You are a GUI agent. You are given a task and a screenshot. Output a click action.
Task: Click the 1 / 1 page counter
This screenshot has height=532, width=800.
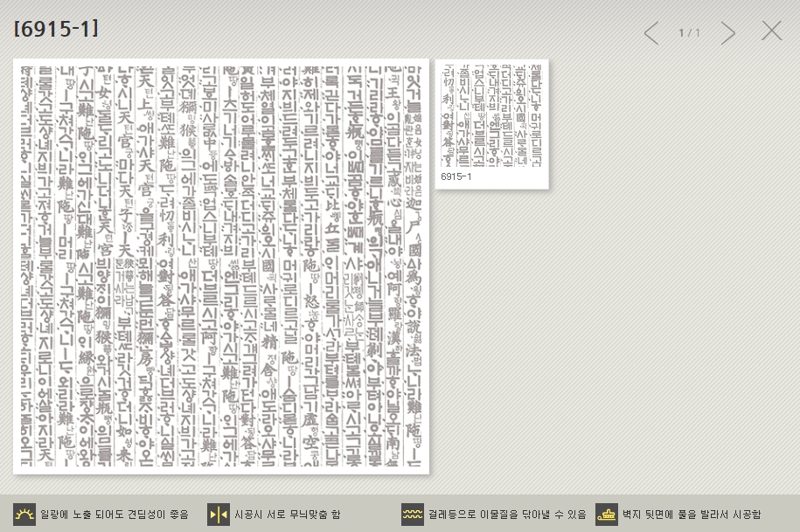690,33
